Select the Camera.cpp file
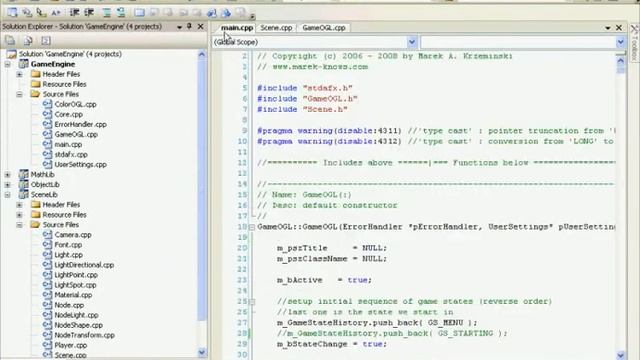Image resolution: width=640 pixels, height=360 pixels. pos(73,235)
